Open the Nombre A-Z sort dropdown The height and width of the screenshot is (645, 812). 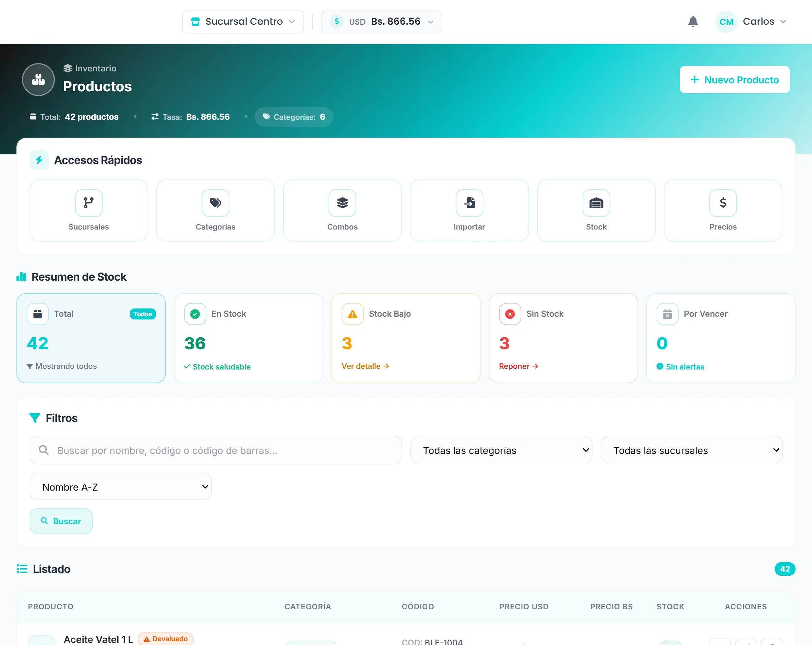pyautogui.click(x=120, y=486)
